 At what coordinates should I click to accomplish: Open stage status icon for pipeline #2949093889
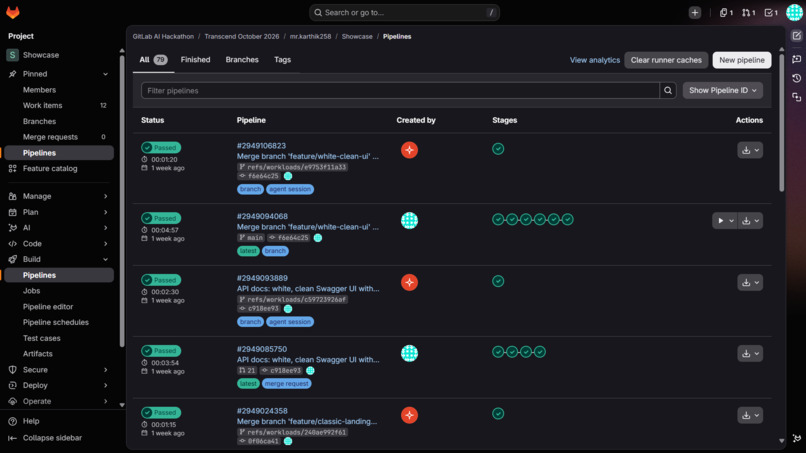tap(498, 281)
